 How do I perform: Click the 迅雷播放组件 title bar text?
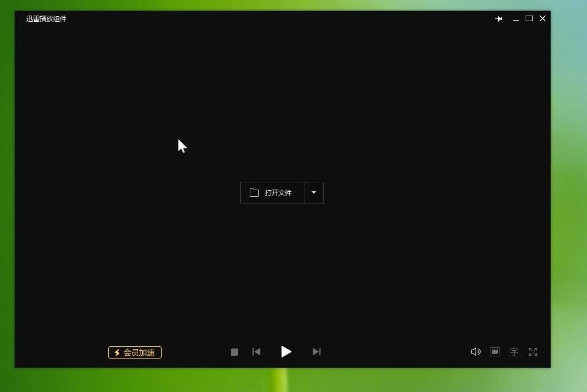coord(46,18)
